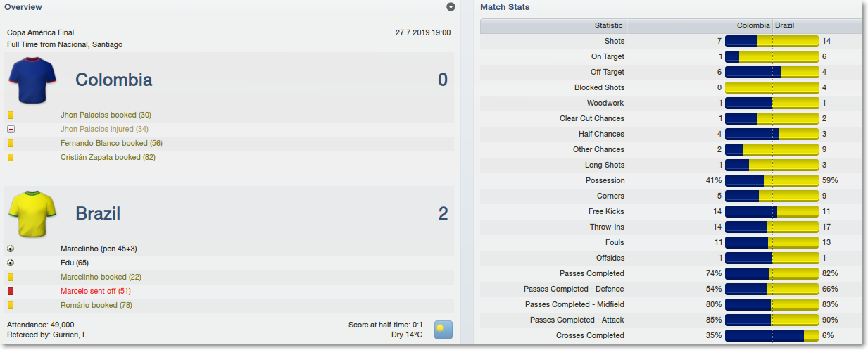Open the Brazil team name link

98,213
